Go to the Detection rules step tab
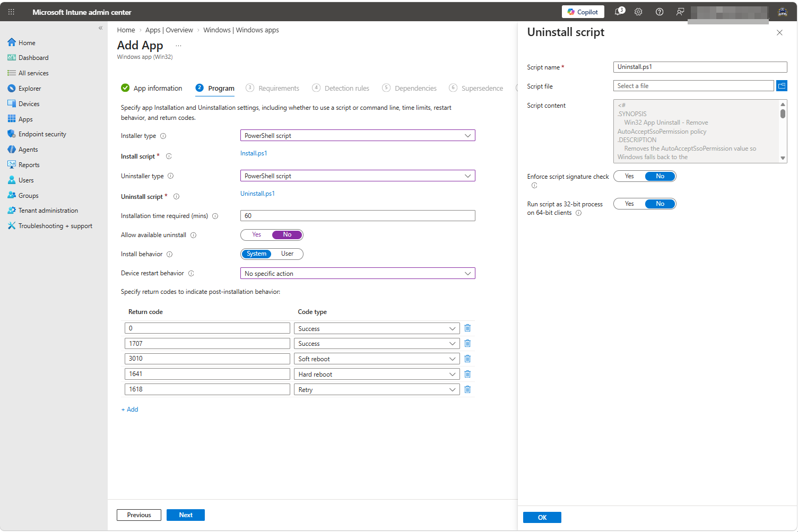This screenshot has width=798, height=532. pyautogui.click(x=341, y=89)
